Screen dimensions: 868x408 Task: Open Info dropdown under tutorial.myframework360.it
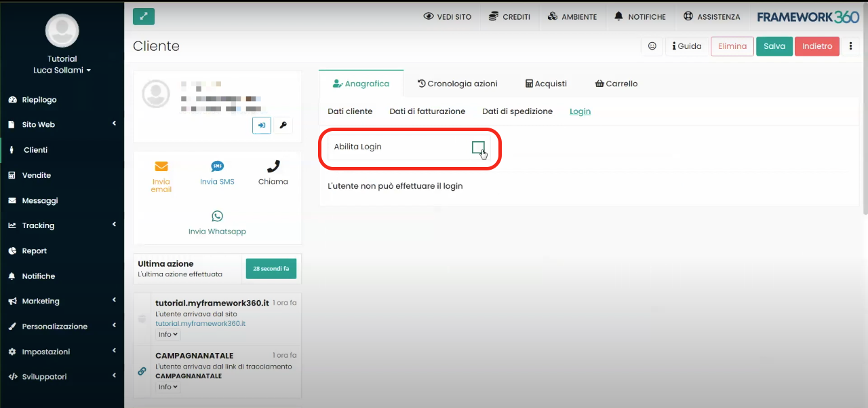(x=167, y=334)
